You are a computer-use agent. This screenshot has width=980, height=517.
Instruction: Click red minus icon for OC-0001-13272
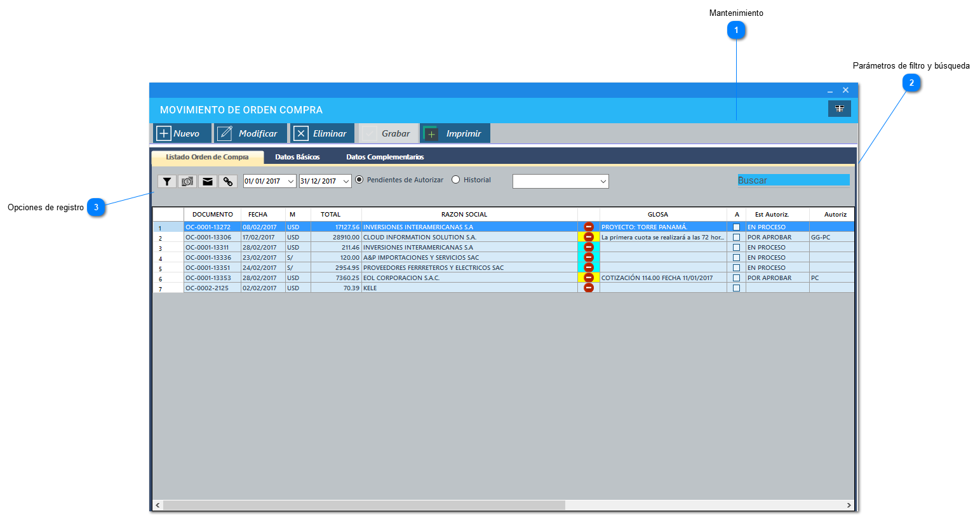pos(589,227)
